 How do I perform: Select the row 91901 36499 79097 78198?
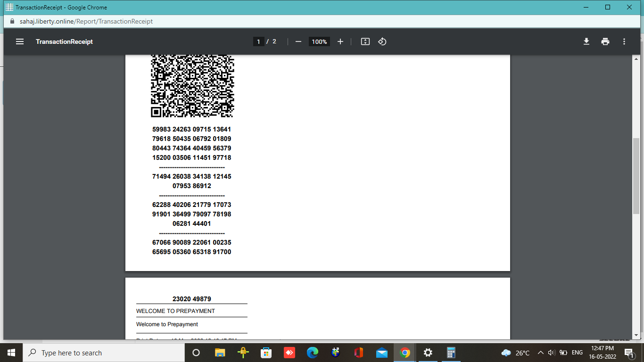tap(192, 214)
